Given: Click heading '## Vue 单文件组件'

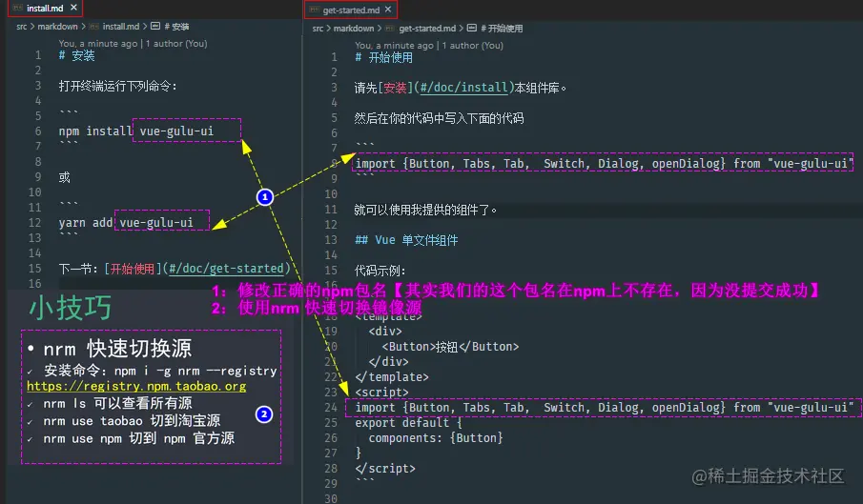Looking at the screenshot, I should (x=406, y=240).
